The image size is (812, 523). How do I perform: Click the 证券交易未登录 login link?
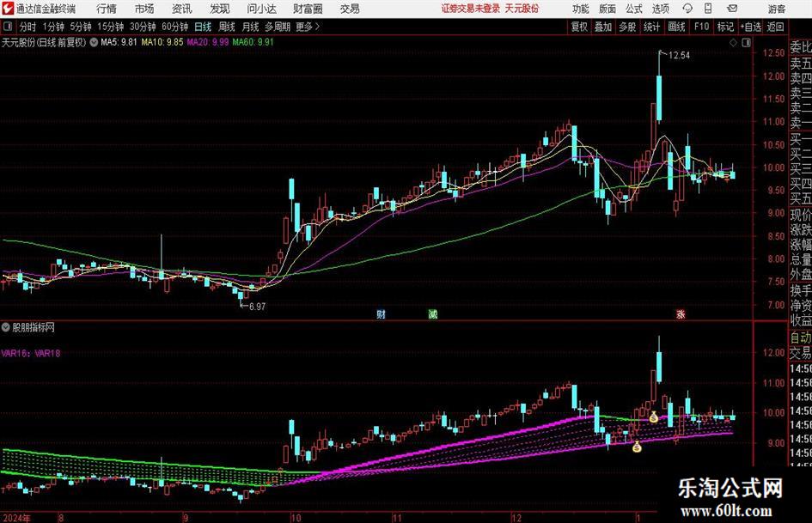tap(471, 9)
